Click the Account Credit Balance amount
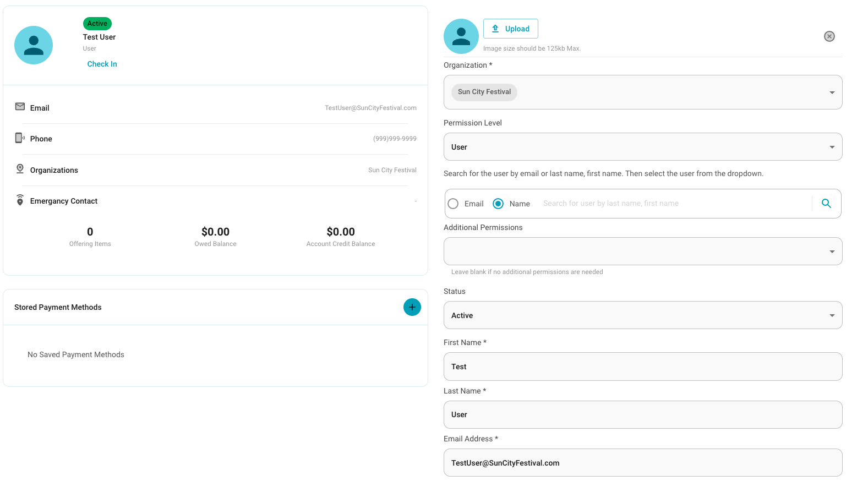868x481 pixels. (x=341, y=232)
